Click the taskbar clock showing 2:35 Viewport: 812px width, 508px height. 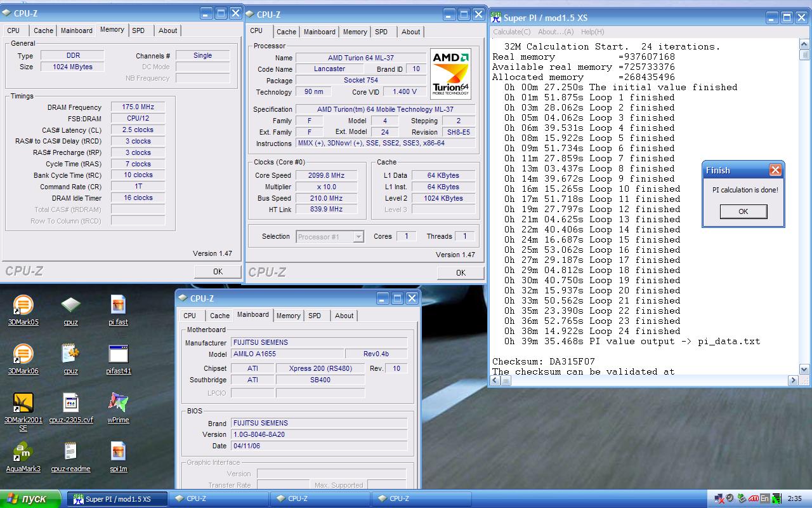click(x=794, y=498)
